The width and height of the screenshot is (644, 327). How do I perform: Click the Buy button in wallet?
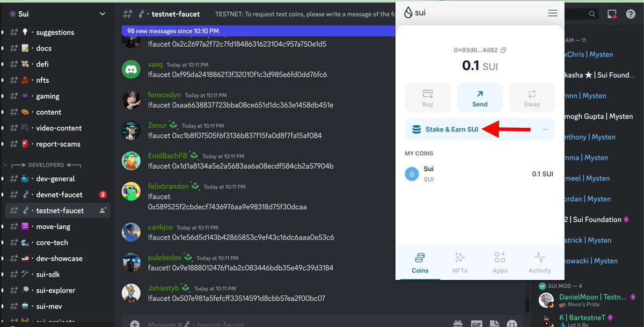(x=428, y=98)
